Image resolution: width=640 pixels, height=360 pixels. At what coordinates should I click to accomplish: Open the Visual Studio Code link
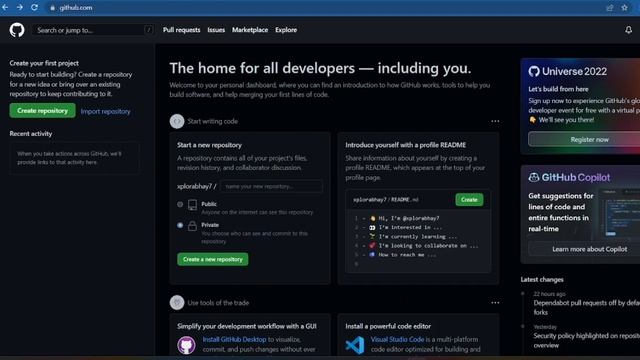(x=397, y=339)
